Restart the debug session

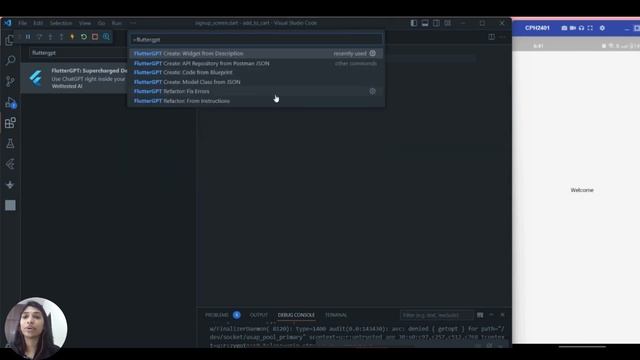coord(84,37)
